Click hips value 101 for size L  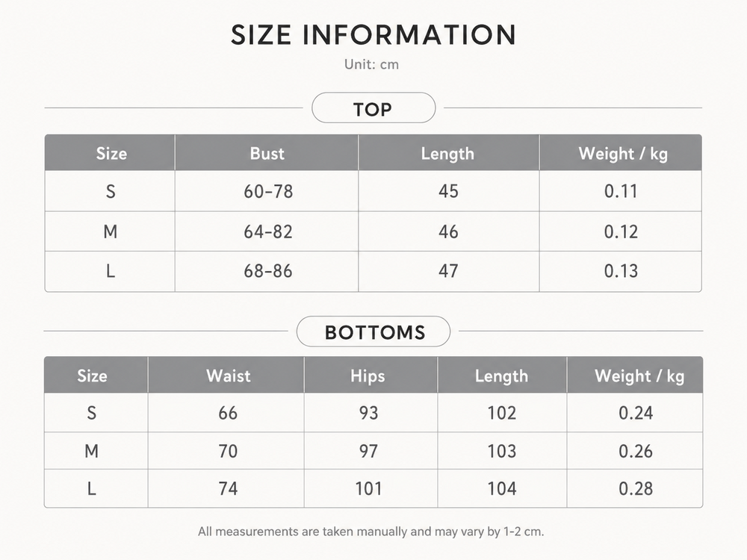(x=368, y=488)
